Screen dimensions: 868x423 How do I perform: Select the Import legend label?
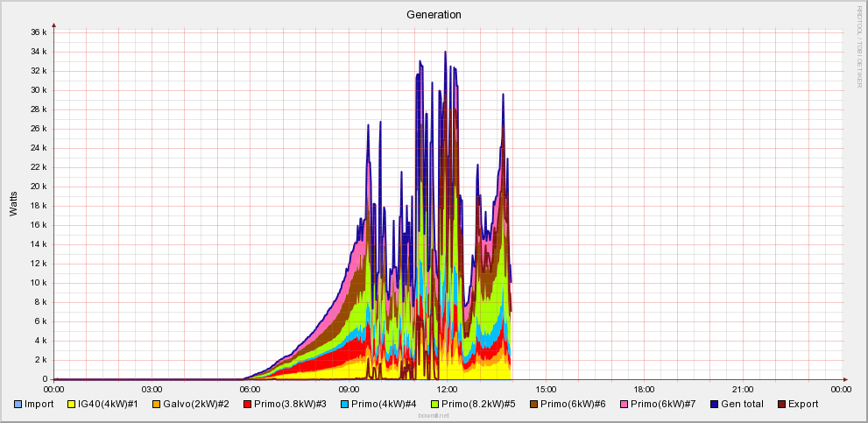[x=39, y=405]
